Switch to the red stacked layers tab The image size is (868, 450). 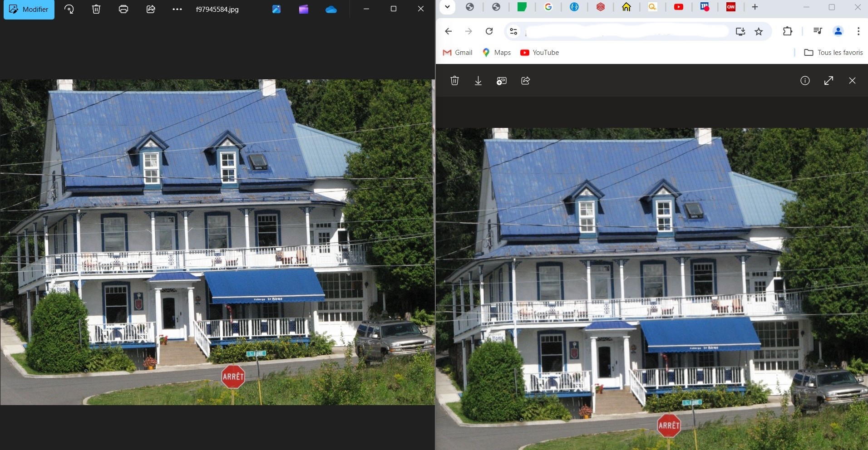point(601,7)
